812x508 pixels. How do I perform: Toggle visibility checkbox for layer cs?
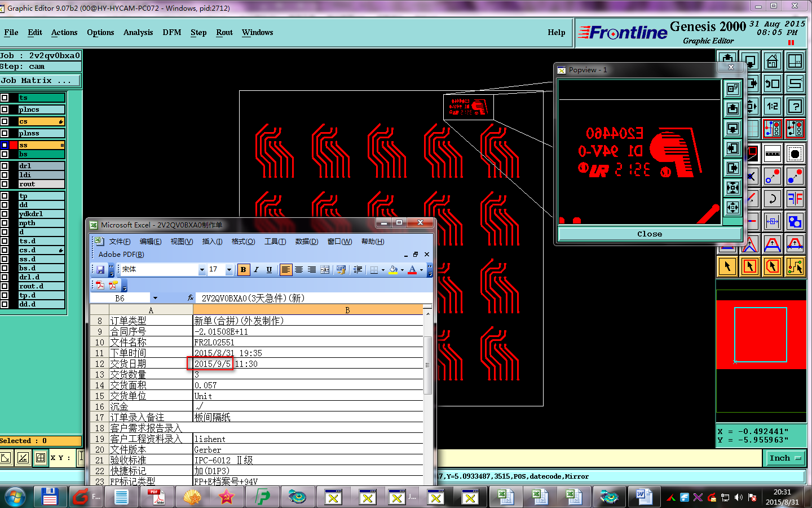point(5,121)
